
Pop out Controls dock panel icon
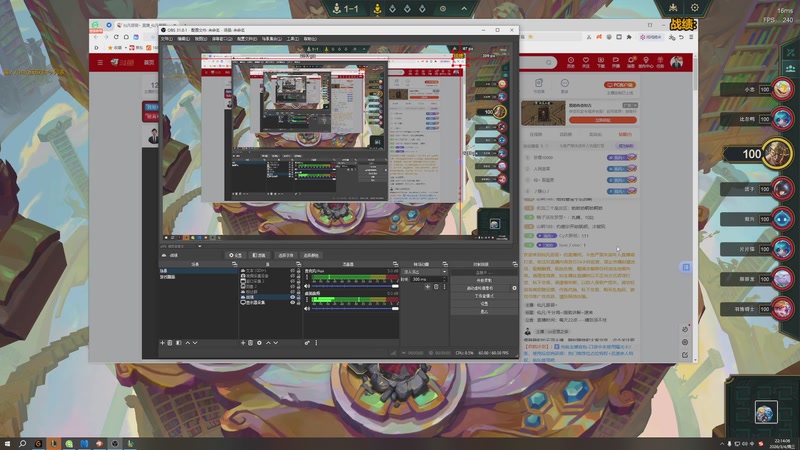515,264
